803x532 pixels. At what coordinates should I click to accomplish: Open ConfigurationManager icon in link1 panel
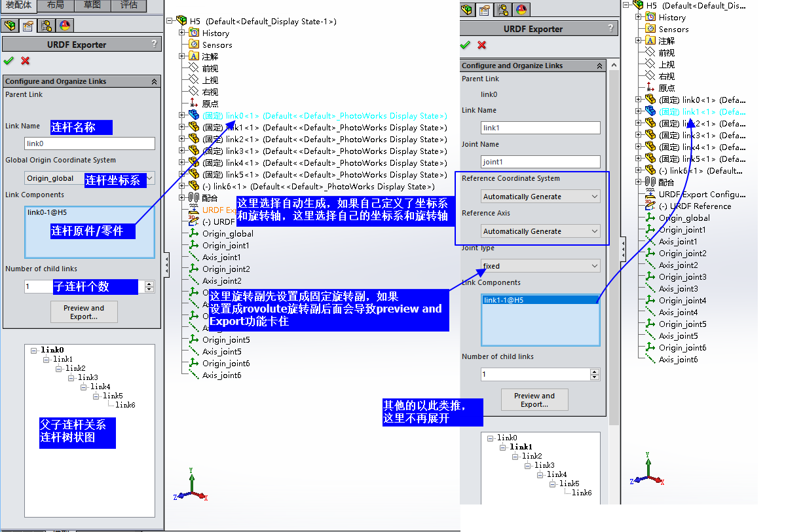(504, 10)
